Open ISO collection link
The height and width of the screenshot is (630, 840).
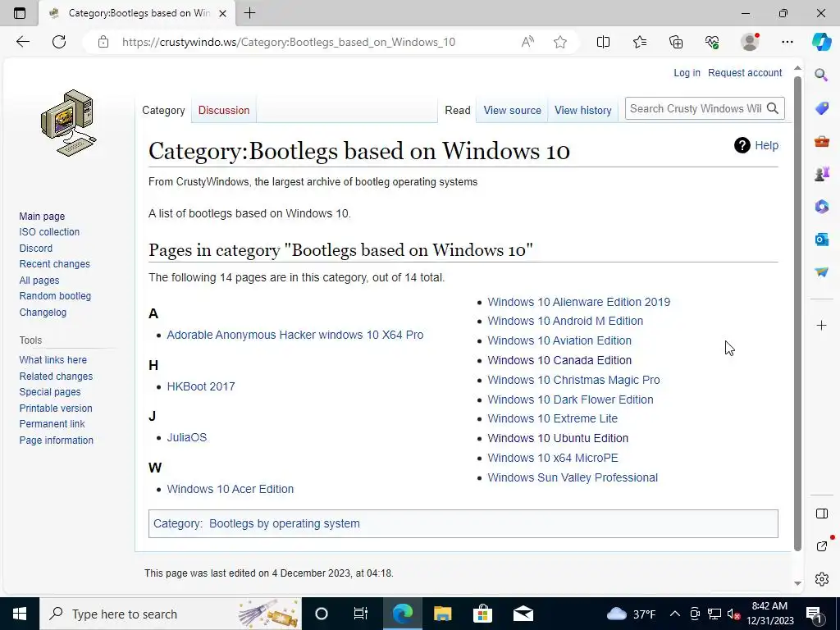tap(49, 232)
